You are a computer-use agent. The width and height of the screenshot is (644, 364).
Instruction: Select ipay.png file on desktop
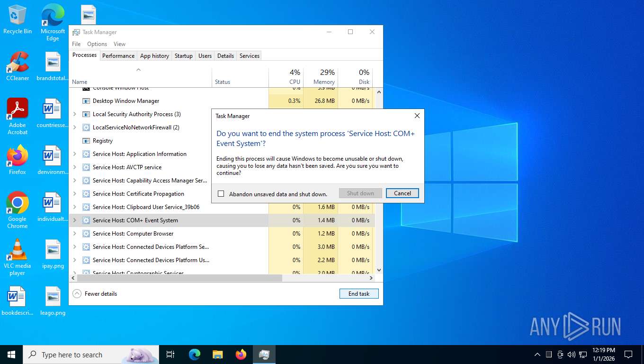pos(53,254)
